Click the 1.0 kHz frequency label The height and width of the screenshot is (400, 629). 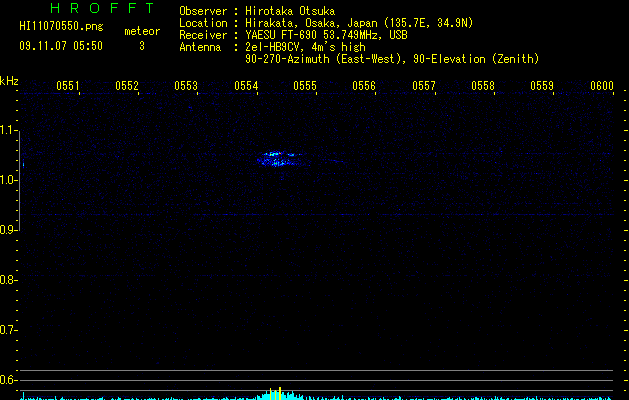pyautogui.click(x=8, y=180)
